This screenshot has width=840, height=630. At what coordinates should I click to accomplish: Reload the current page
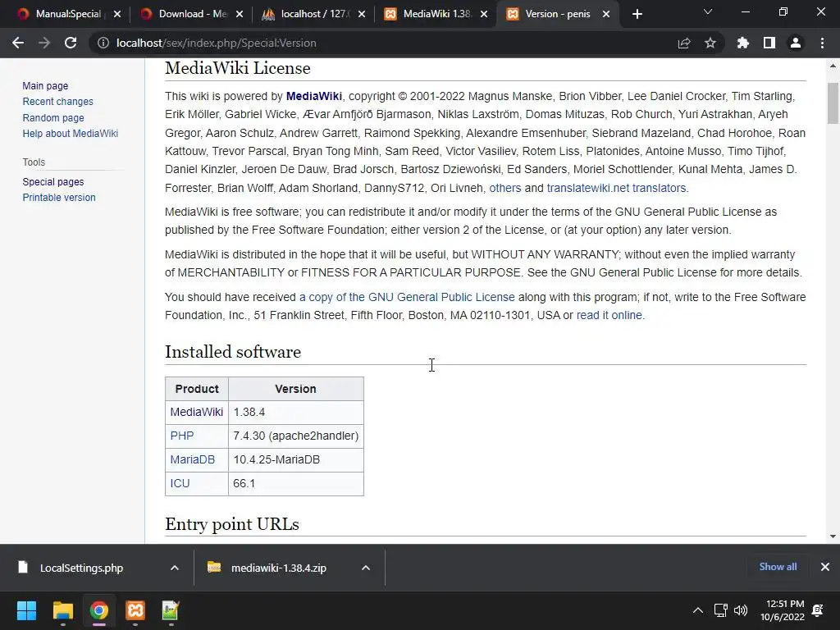71,43
